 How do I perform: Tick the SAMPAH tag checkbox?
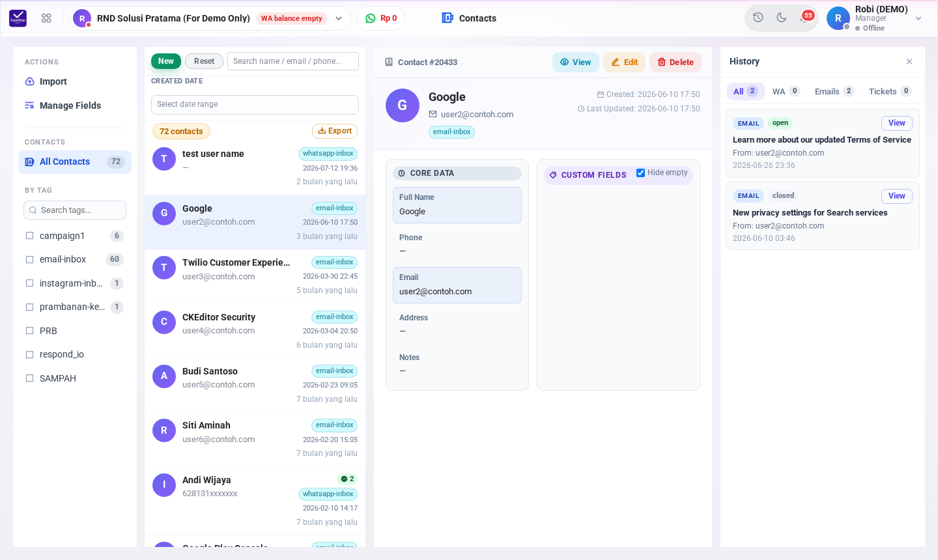point(29,378)
